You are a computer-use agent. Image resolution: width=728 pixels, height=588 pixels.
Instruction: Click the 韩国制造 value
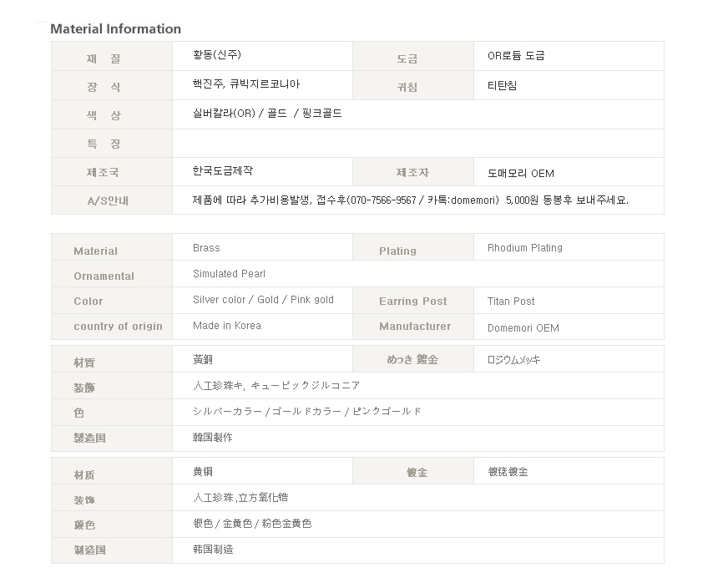click(x=213, y=550)
